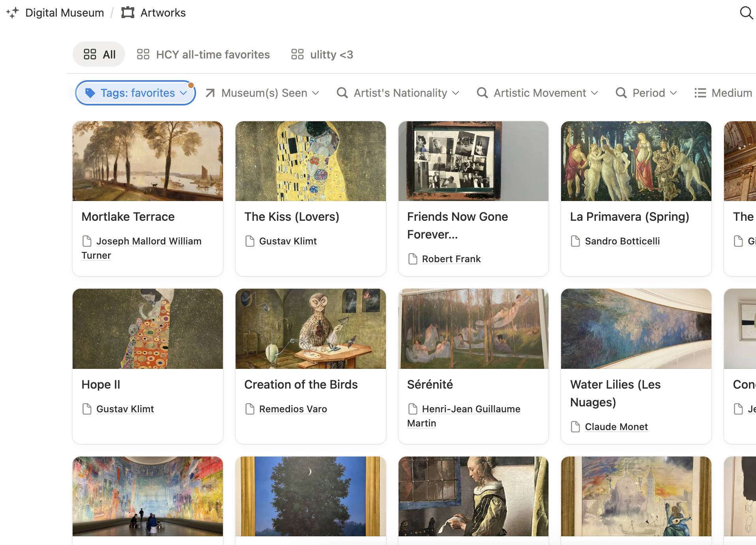Click the search magnifier icon
The height and width of the screenshot is (545, 756).
tap(746, 13)
